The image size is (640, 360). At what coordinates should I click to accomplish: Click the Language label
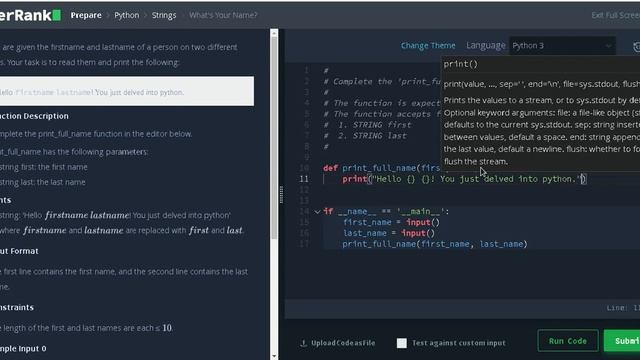pos(485,45)
